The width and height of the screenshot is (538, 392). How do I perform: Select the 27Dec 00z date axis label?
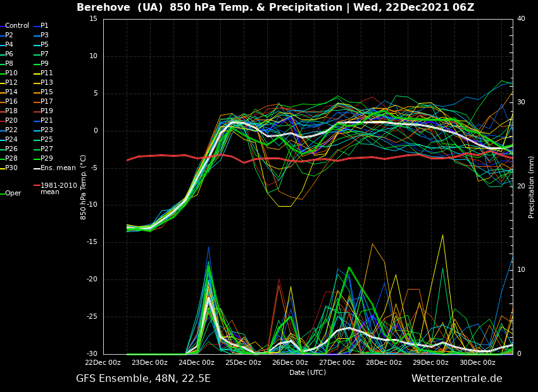(337, 363)
